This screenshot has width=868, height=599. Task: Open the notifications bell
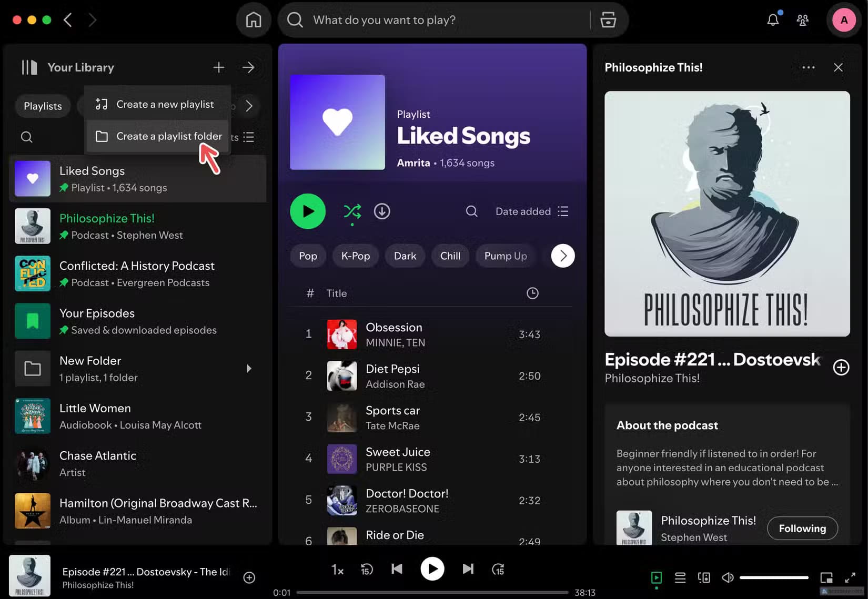773,20
